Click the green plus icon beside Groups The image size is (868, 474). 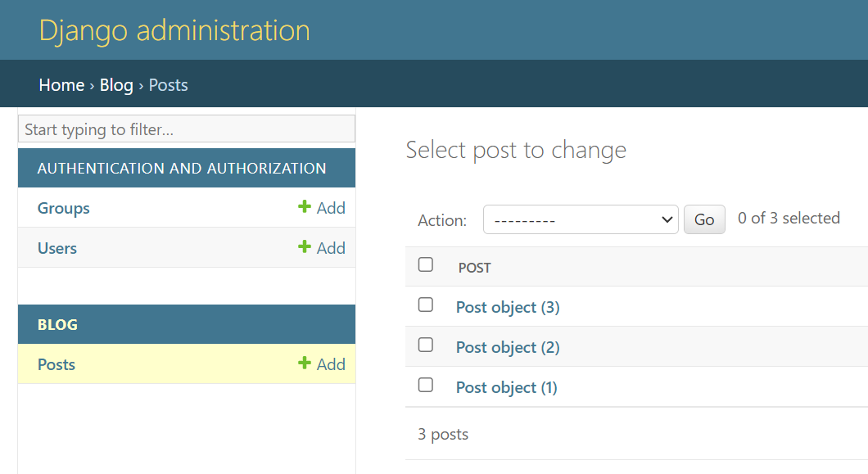tap(304, 207)
